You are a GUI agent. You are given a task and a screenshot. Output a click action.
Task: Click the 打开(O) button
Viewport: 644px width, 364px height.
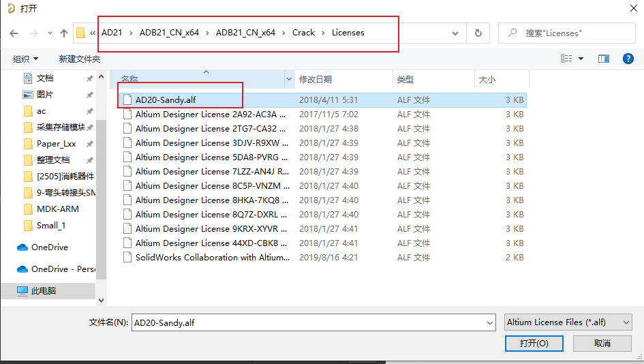[x=534, y=344]
